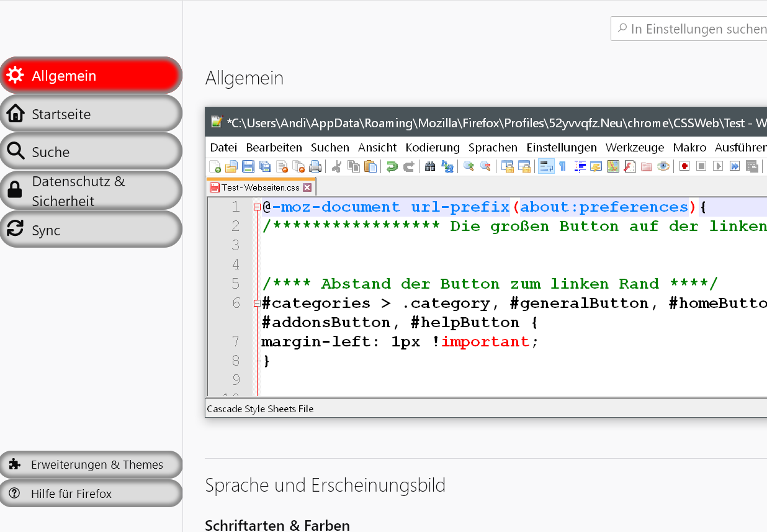Screen dimensions: 767x532
Task: Go to the Startseite settings category
Action: pyautogui.click(x=91, y=114)
